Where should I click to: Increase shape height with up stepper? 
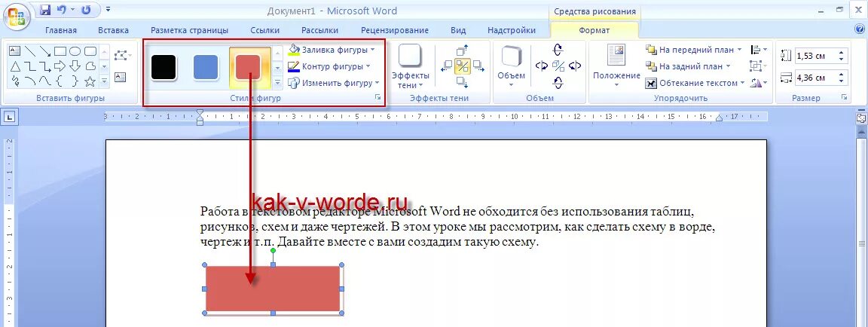(x=842, y=52)
